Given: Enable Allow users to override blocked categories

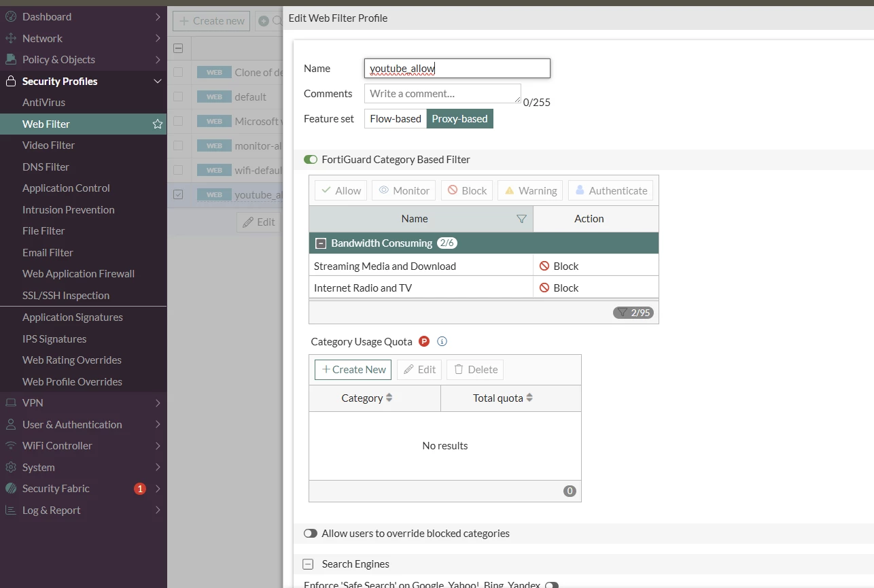Looking at the screenshot, I should point(311,533).
